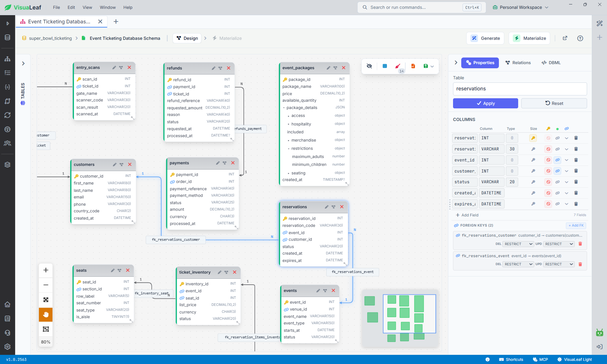
Task: Click Add Field below the columns list
Action: coord(467,215)
